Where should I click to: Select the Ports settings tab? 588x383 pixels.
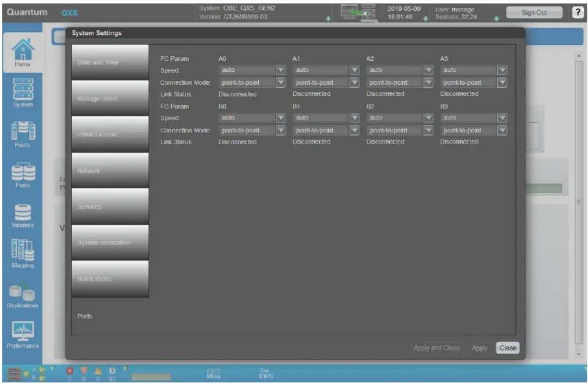click(110, 316)
